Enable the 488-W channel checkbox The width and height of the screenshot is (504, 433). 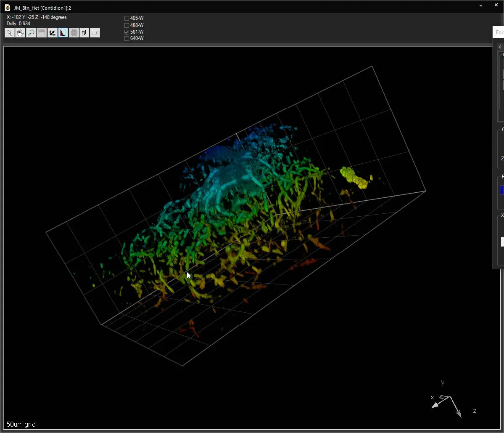(127, 25)
